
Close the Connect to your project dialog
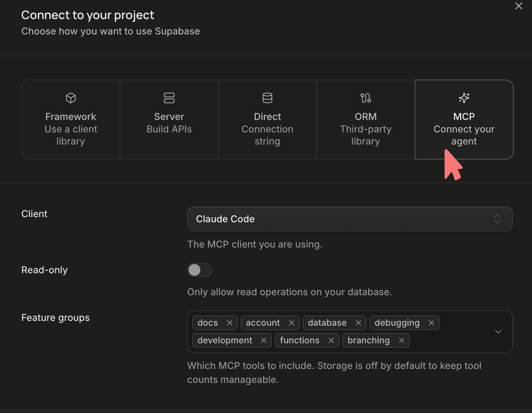pos(519,6)
